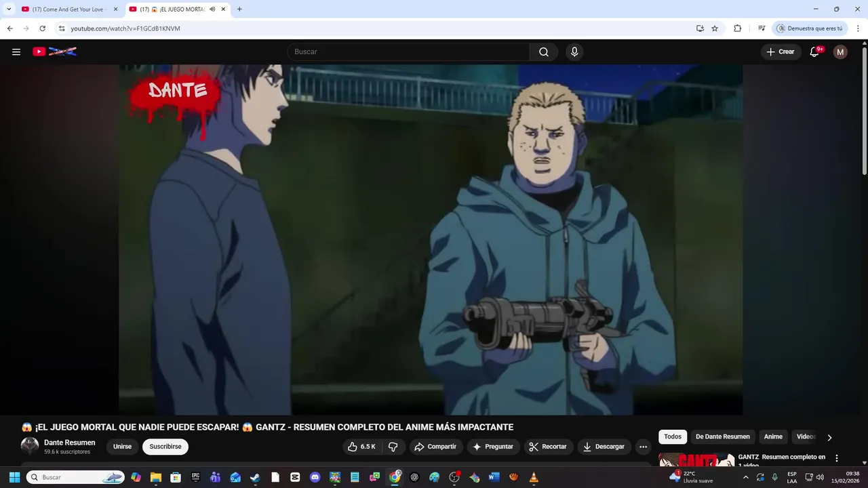Dislike the video with thumbs down

click(x=393, y=447)
